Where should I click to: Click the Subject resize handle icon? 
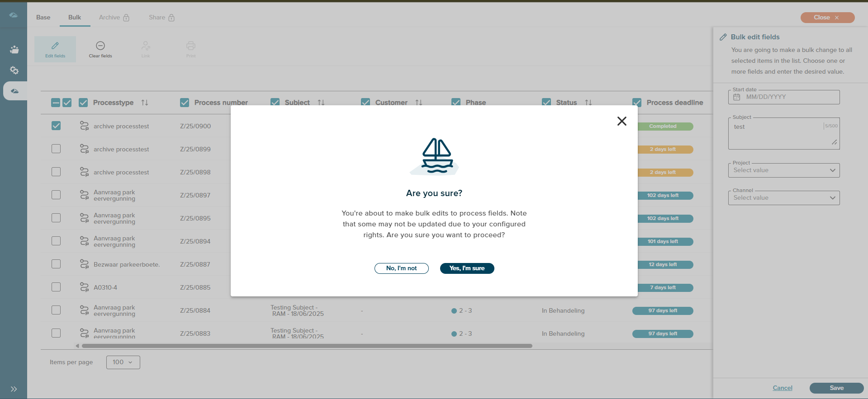point(834,142)
